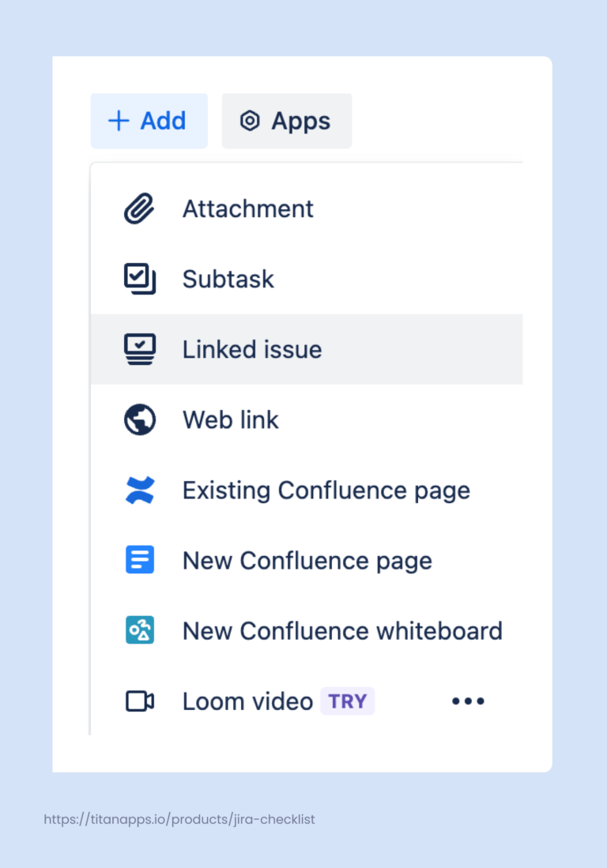The height and width of the screenshot is (868, 607).
Task: Expand more options via the ellipsis
Action: click(x=468, y=701)
